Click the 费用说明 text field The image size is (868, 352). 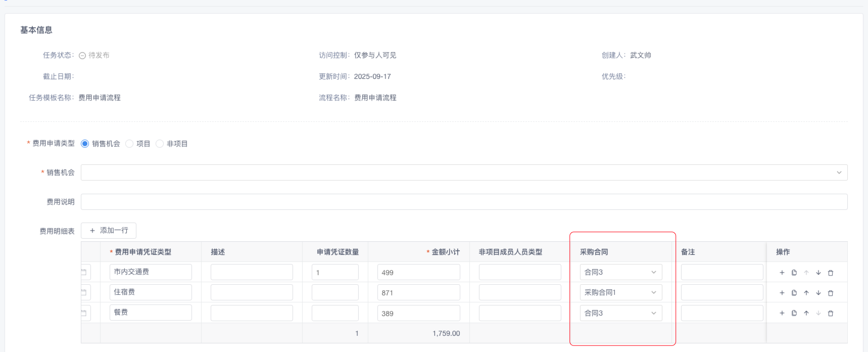pyautogui.click(x=464, y=202)
